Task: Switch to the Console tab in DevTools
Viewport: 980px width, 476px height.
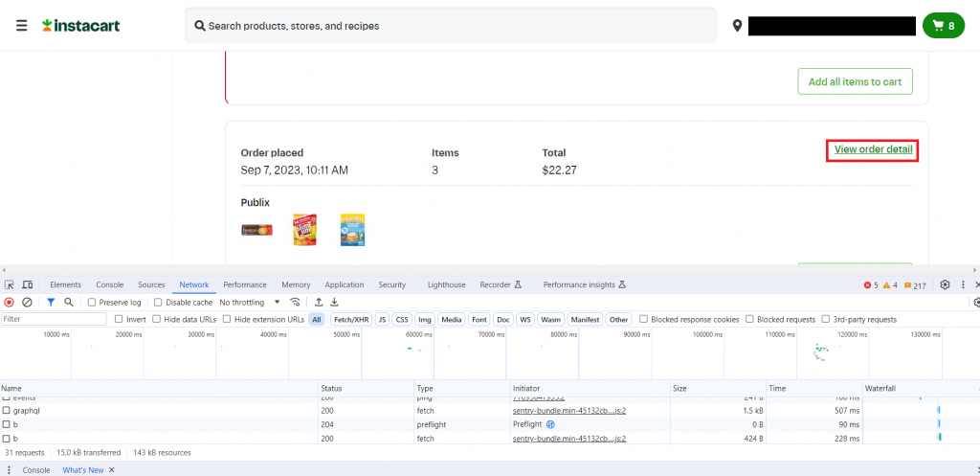Action: [110, 284]
